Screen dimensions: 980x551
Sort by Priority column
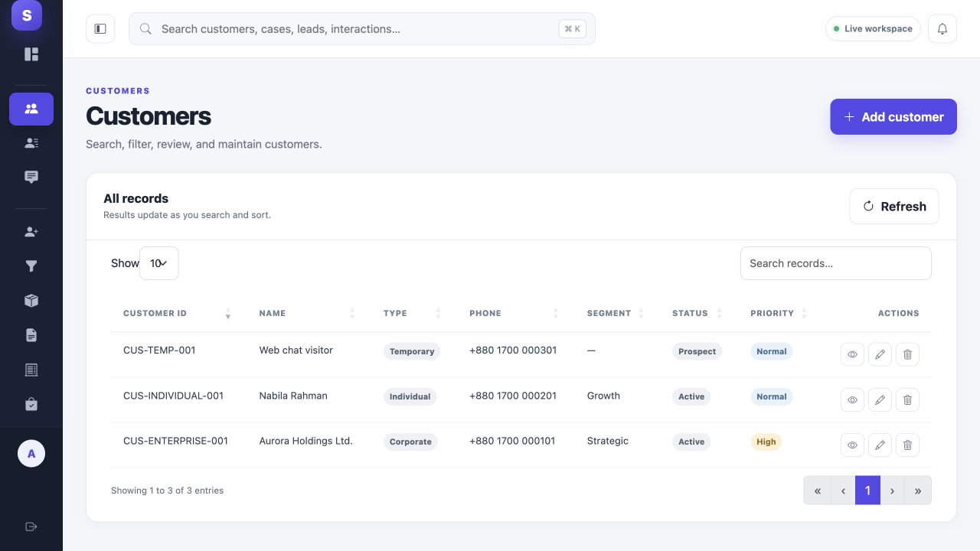779,313
